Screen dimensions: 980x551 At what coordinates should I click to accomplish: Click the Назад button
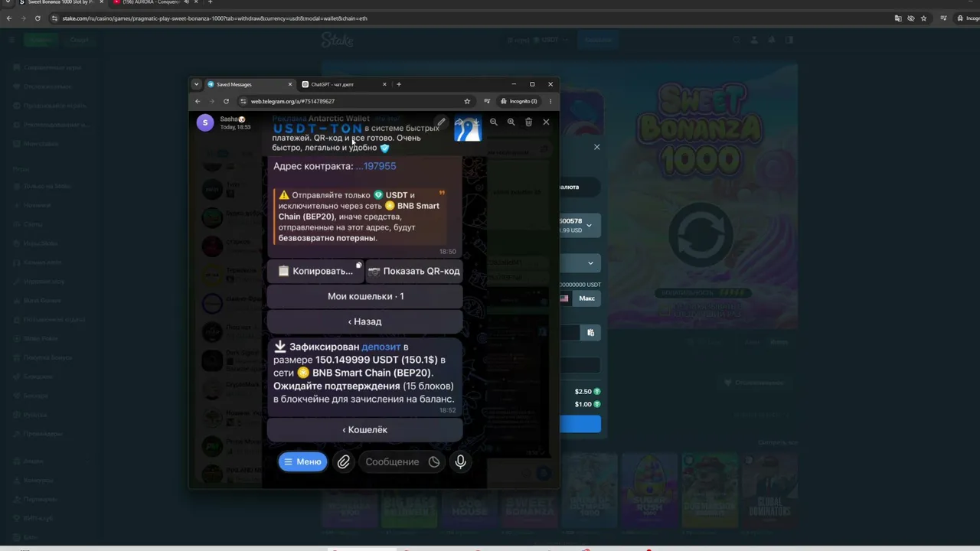(x=365, y=321)
